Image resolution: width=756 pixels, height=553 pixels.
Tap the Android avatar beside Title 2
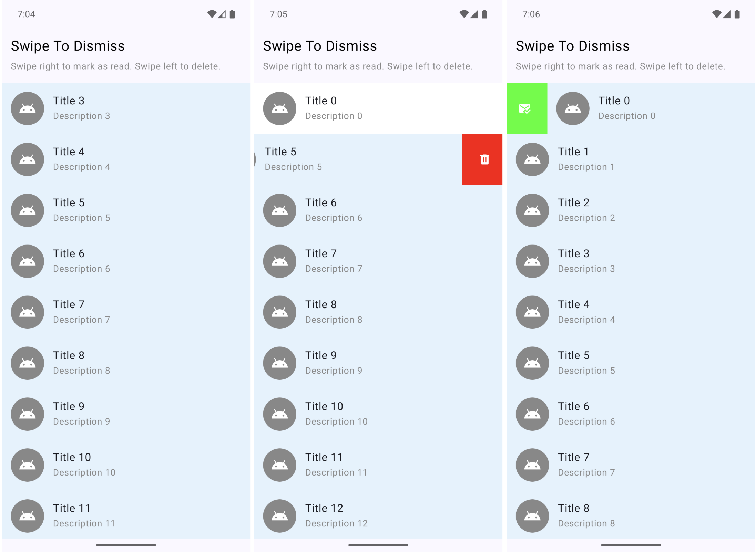click(x=532, y=210)
